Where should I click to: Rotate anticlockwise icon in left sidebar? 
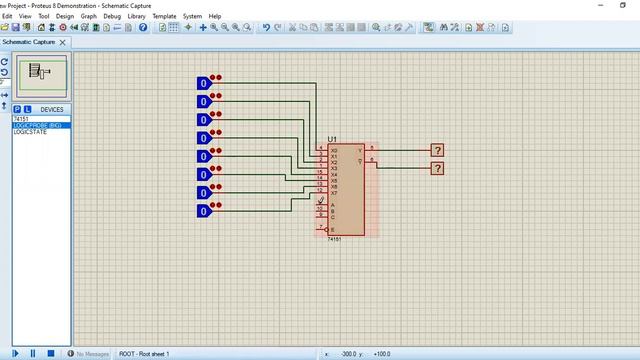point(4,72)
